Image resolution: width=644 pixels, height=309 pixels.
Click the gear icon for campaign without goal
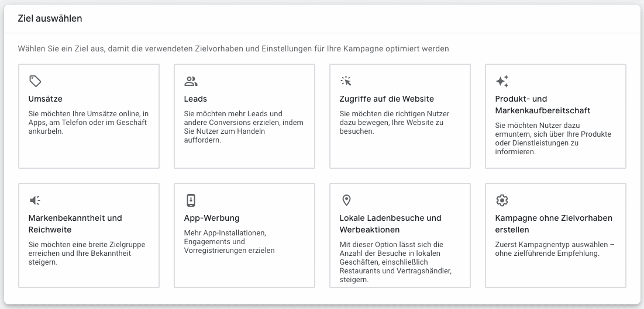[x=502, y=200]
